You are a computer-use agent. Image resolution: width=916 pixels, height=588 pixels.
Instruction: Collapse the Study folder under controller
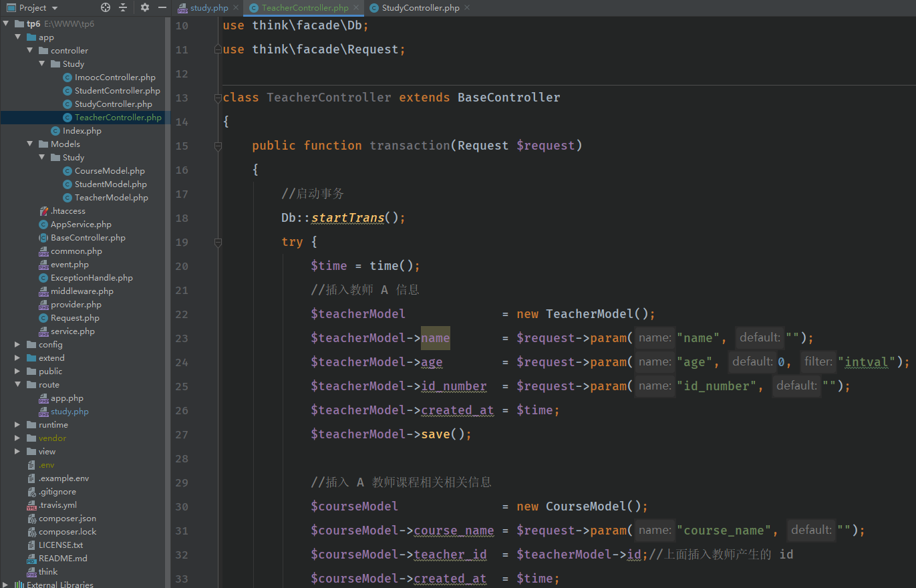42,64
